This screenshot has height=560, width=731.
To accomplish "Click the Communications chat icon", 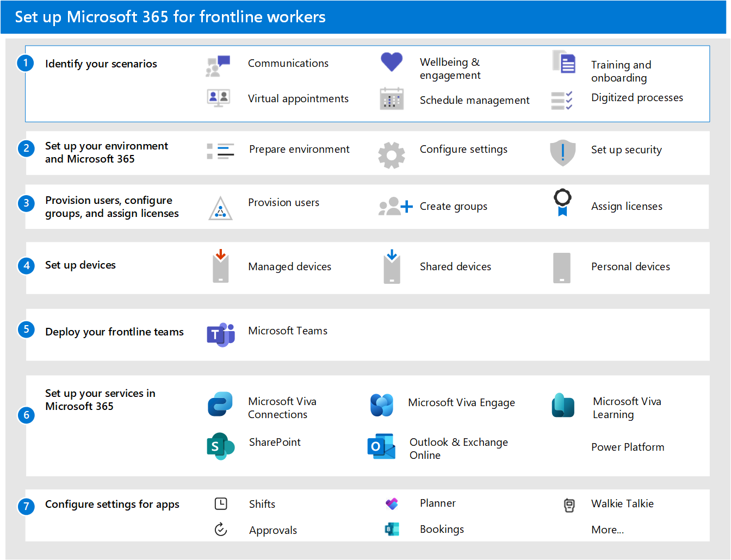I will pyautogui.click(x=218, y=66).
